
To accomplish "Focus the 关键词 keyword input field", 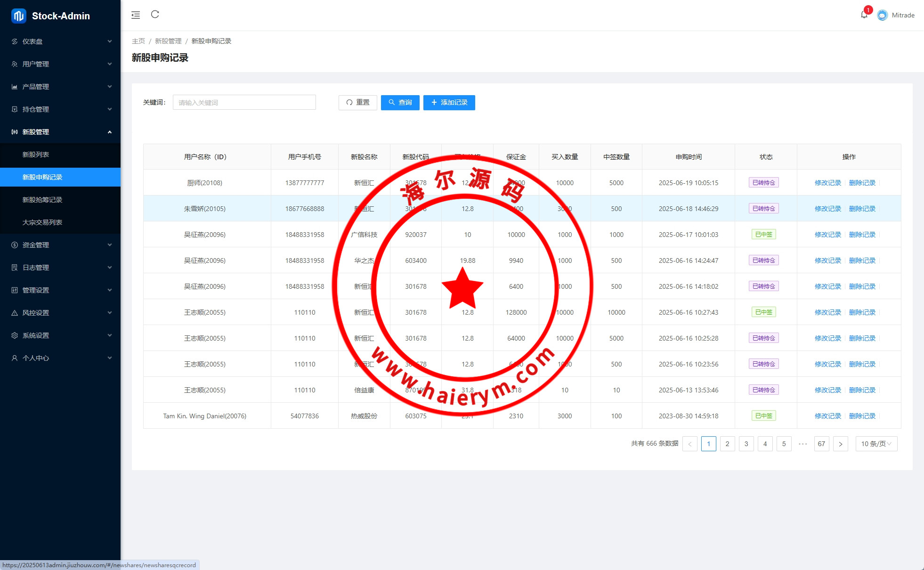I will [244, 102].
